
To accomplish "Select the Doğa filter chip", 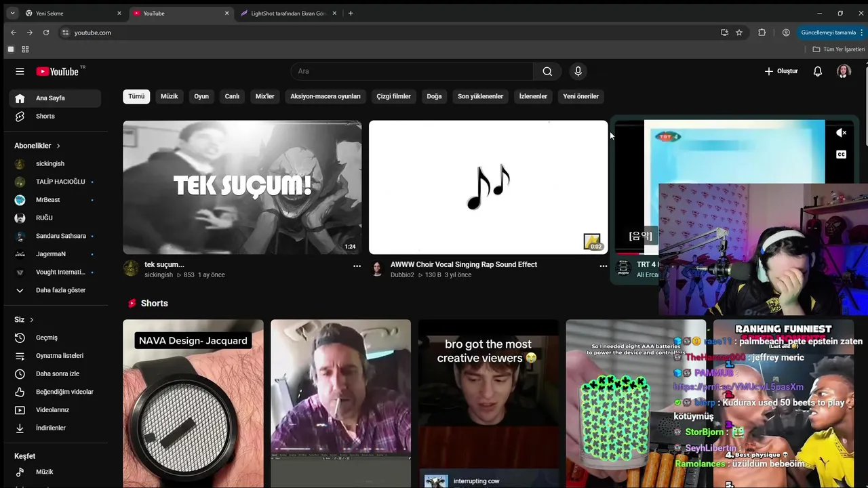I will tap(434, 96).
